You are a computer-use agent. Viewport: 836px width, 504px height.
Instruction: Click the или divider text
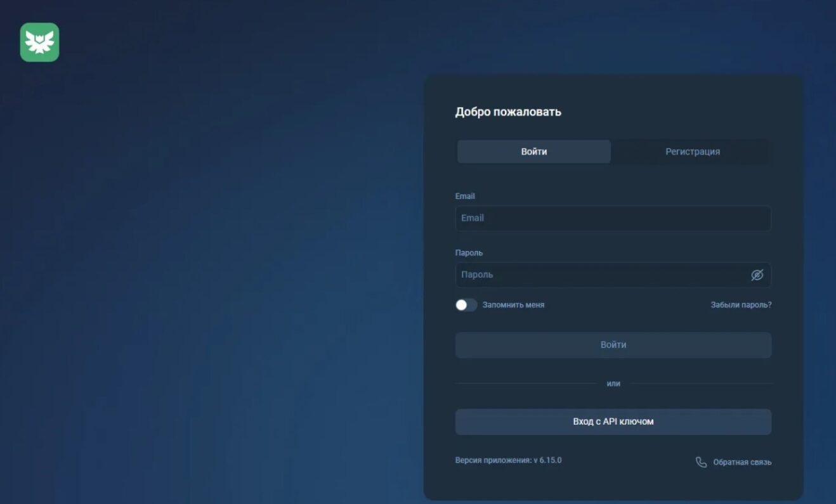pyautogui.click(x=613, y=384)
